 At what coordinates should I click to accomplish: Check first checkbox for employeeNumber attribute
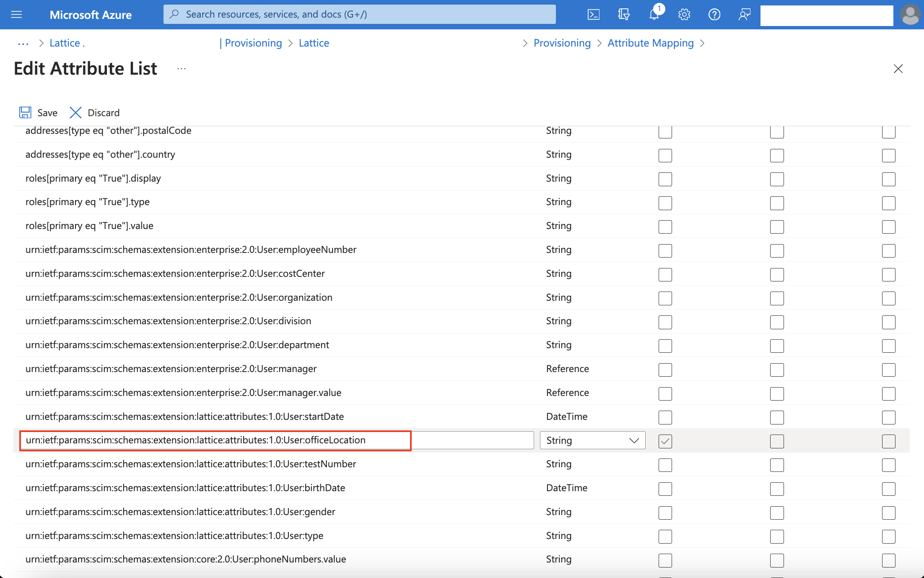665,250
